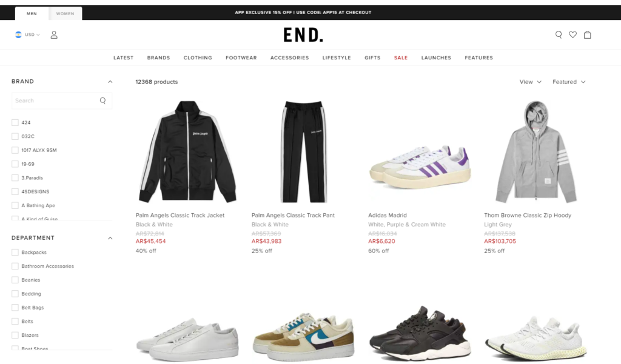Switch to the Women tab
Viewport: 621px width, 364px height.
click(x=65, y=13)
